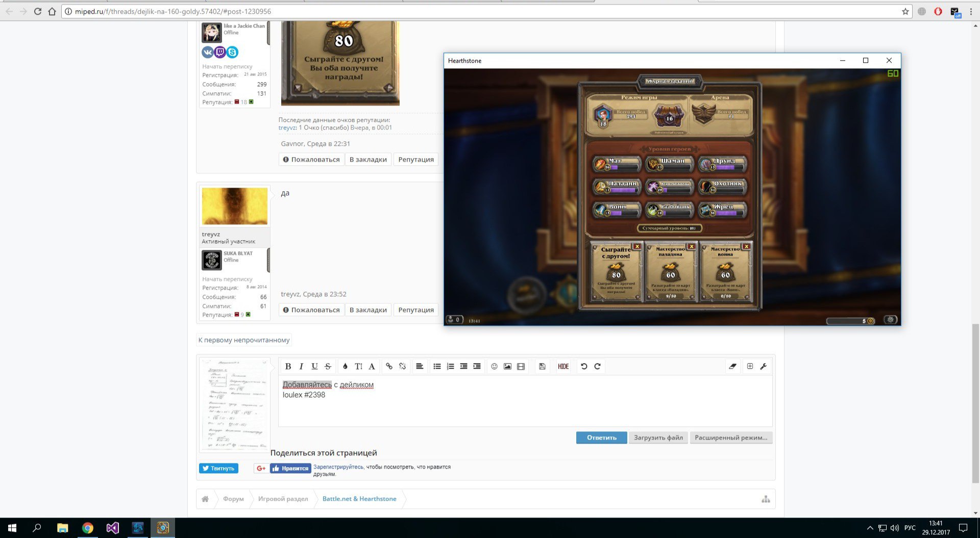The width and height of the screenshot is (980, 538).
Task: Open the Windows Start menu
Action: click(x=12, y=528)
